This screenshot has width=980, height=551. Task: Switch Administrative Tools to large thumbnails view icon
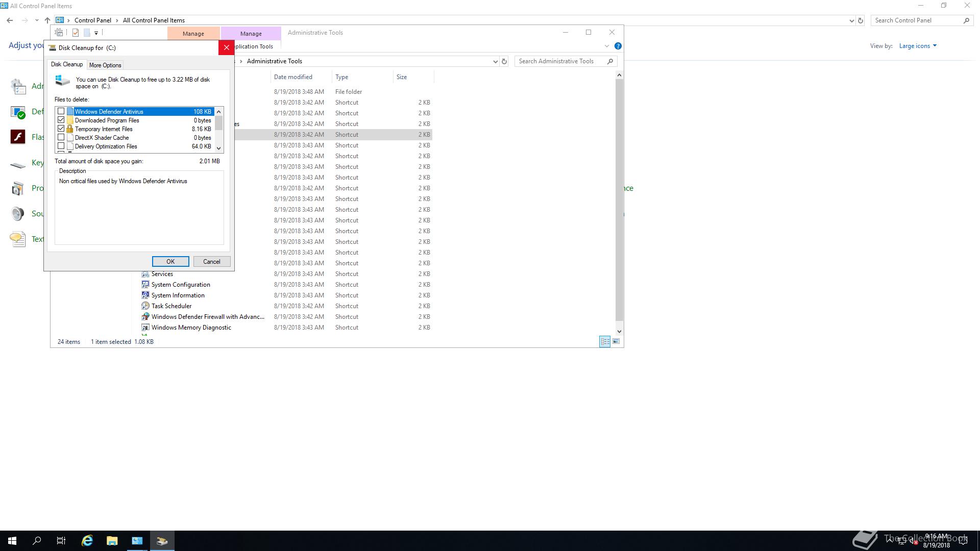[616, 341]
